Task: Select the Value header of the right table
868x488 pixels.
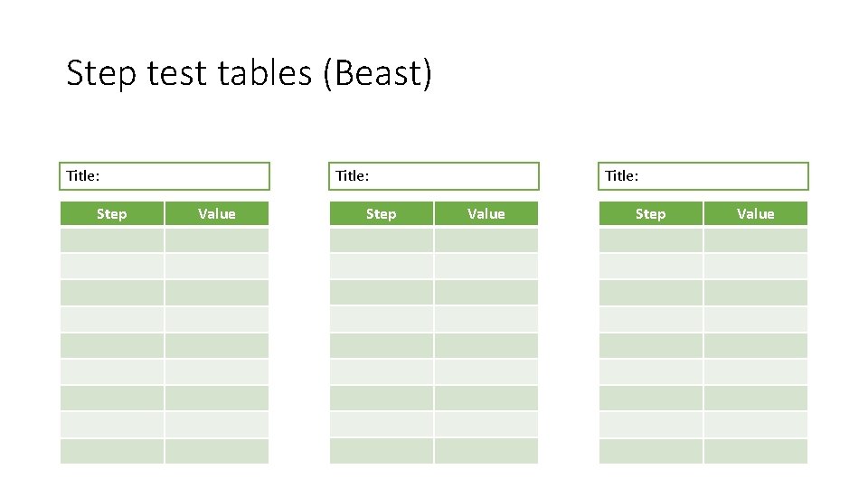Action: click(x=756, y=214)
